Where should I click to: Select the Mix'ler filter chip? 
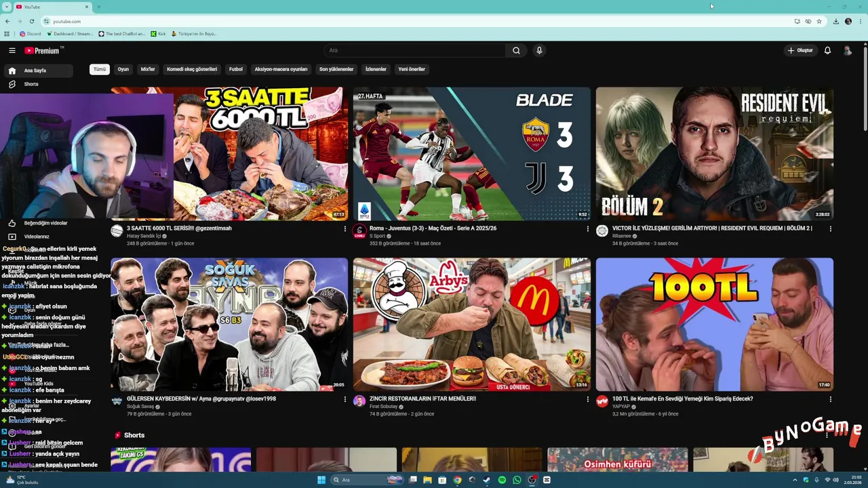[148, 69]
